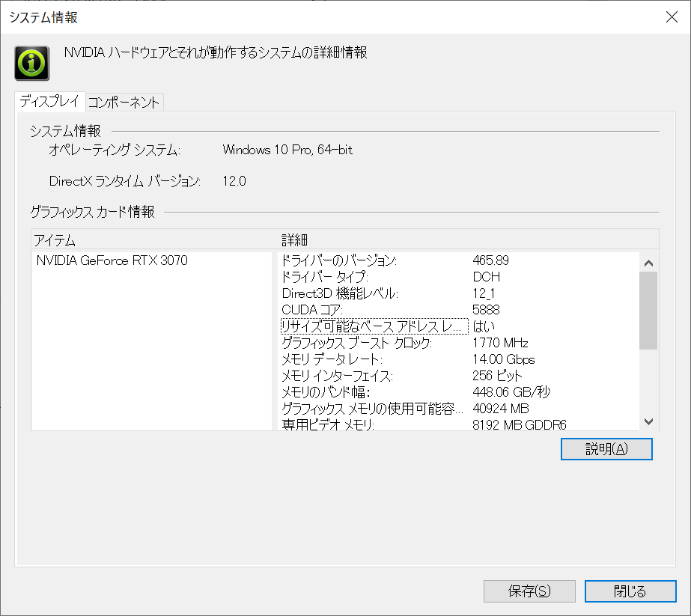Close the システム情報 dialog with X
The image size is (691, 616).
[672, 17]
